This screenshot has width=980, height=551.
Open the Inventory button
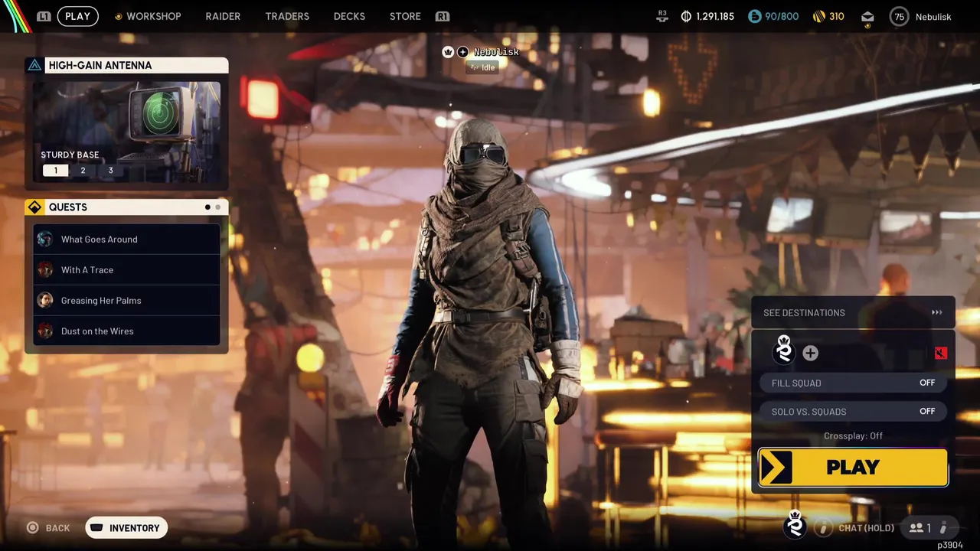coord(126,528)
